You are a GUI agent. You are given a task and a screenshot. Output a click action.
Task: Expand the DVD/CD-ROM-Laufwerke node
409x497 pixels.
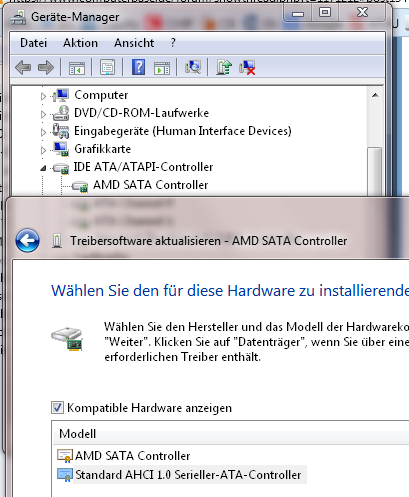(43, 114)
